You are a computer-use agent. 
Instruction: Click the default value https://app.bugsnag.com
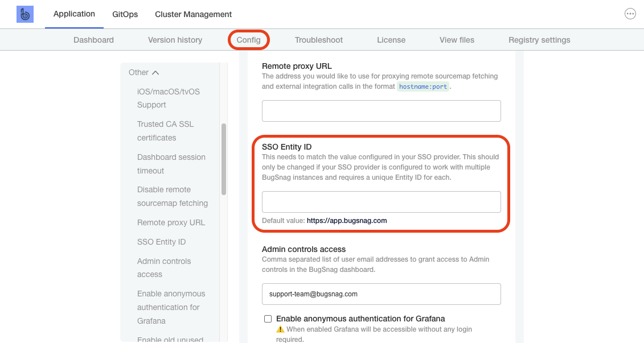[347, 220]
